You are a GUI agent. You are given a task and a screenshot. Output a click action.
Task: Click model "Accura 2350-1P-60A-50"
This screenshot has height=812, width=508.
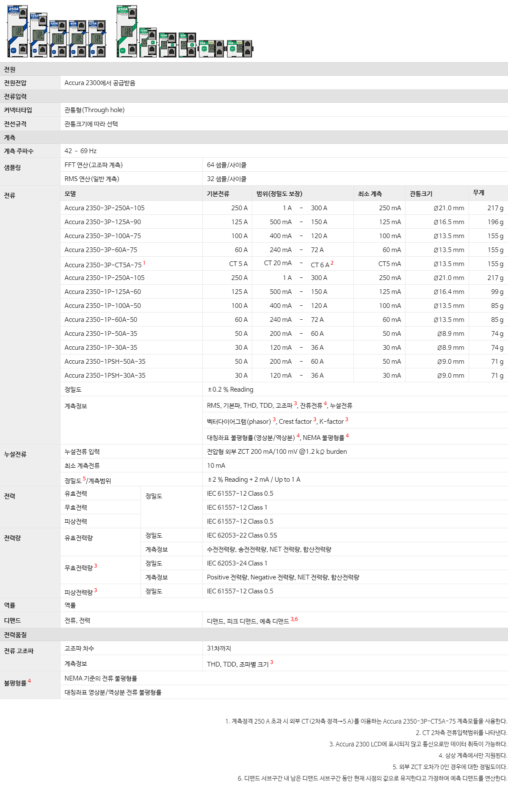coord(101,320)
